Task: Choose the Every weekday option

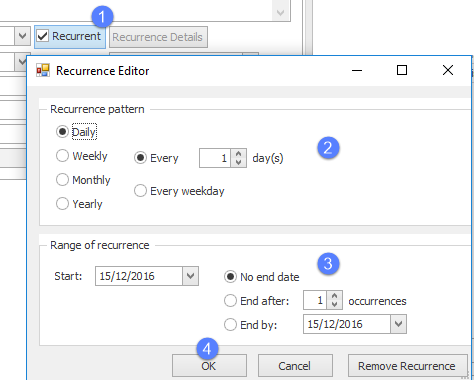Action: click(140, 191)
